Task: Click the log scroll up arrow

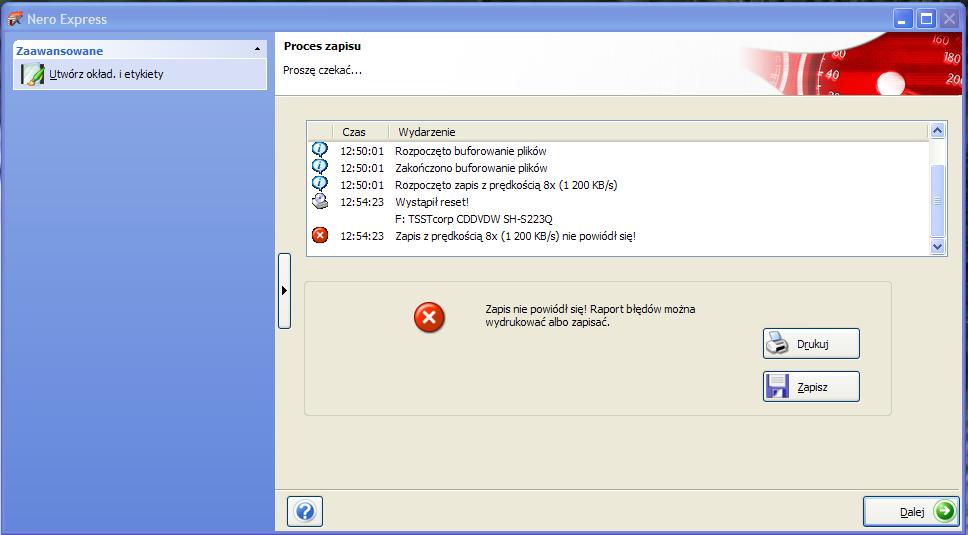Action: (x=937, y=131)
